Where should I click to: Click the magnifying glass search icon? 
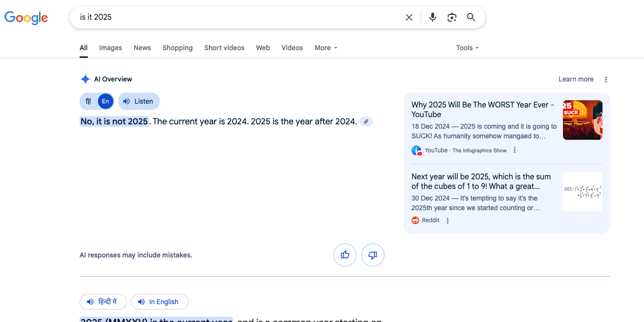471,17
